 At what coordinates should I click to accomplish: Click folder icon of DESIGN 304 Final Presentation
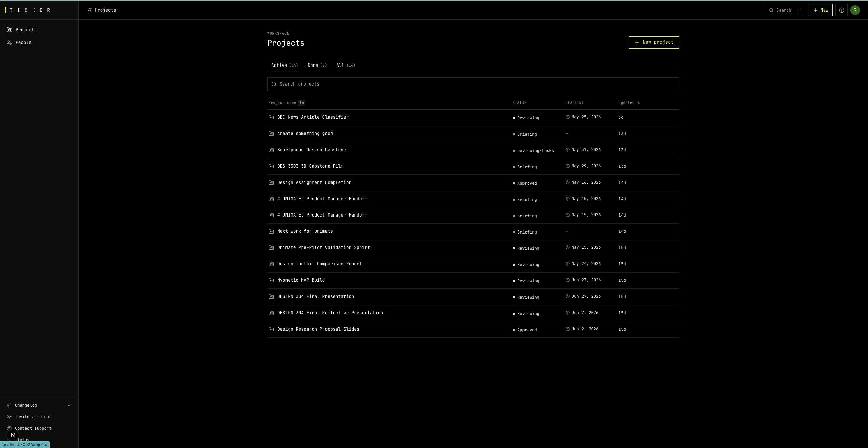(x=271, y=297)
